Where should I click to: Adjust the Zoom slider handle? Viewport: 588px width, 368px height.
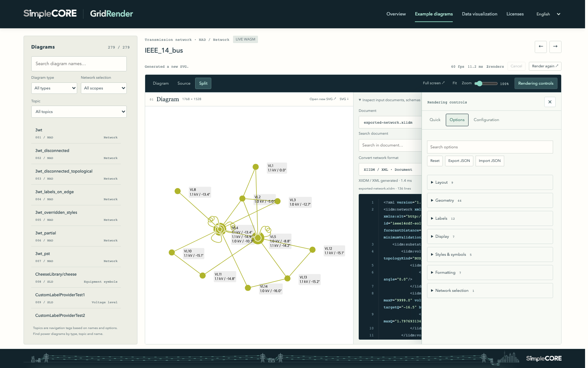click(479, 84)
